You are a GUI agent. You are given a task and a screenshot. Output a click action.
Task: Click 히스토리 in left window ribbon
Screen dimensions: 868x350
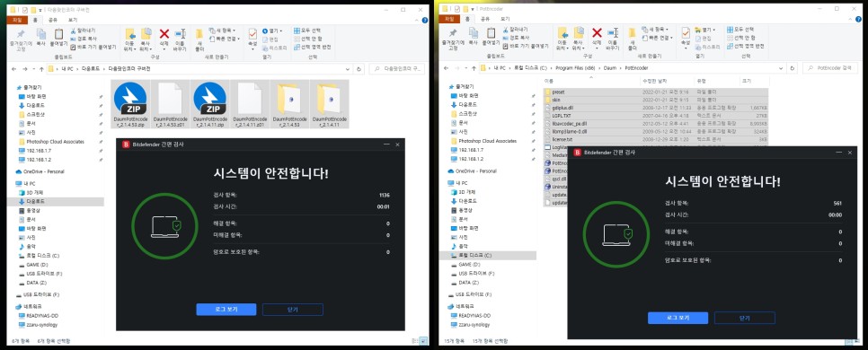tap(275, 48)
